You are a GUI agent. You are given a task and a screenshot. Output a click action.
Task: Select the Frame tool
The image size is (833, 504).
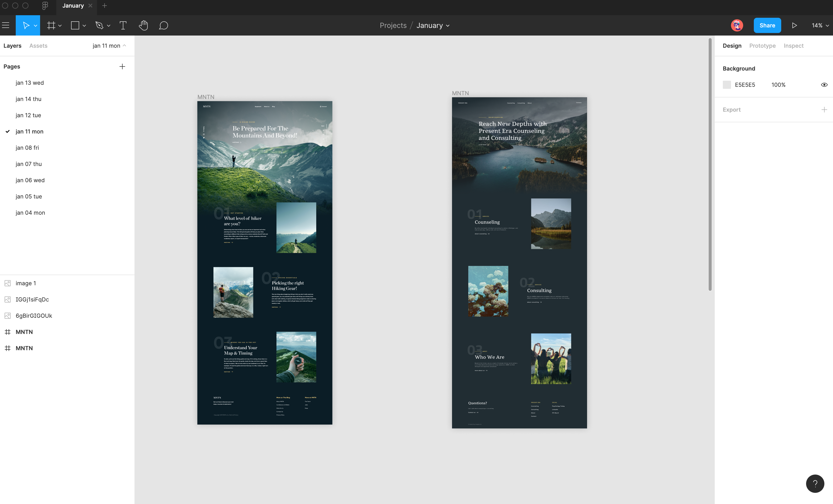click(51, 25)
